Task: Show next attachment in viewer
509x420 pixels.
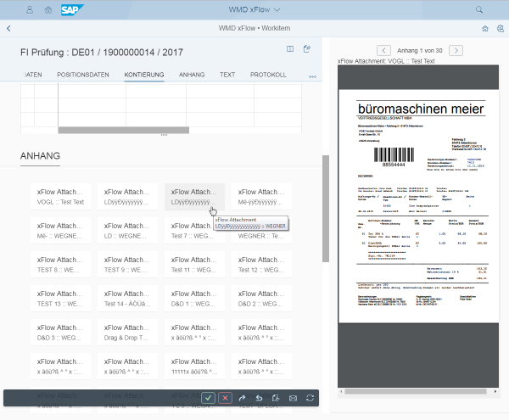Action: pyautogui.click(x=456, y=50)
